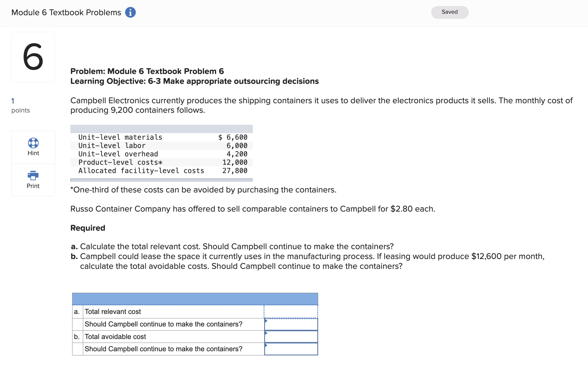The image size is (588, 379).
Task: Click the Total relevant cost row label
Action: click(113, 312)
